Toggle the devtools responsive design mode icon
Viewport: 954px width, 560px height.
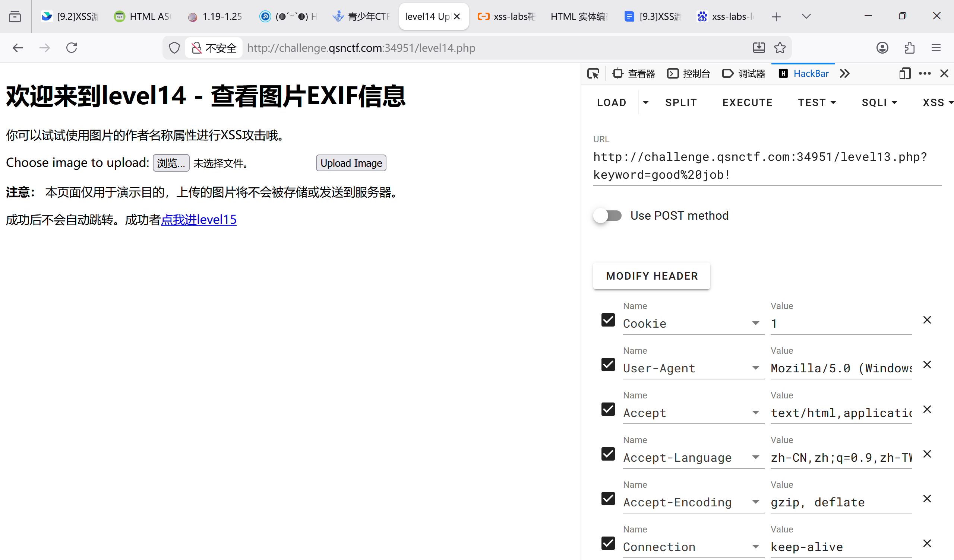[904, 73]
